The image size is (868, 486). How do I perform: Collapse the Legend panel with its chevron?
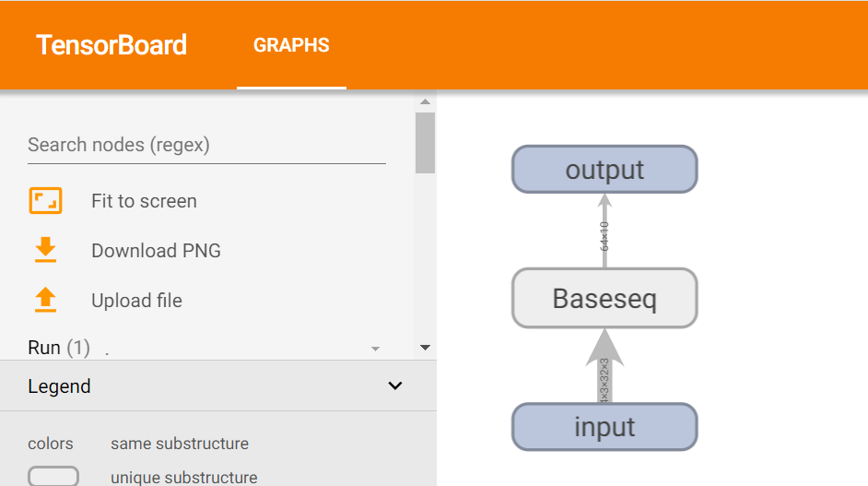[395, 385]
